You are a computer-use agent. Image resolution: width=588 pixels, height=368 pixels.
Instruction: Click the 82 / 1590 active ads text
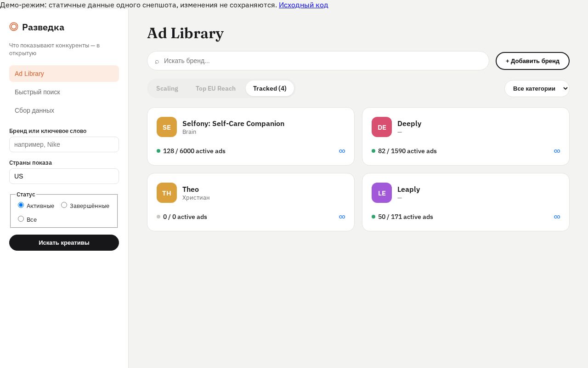click(x=407, y=151)
